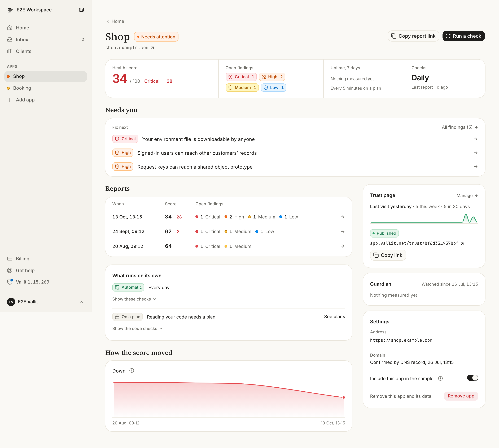This screenshot has width=499, height=448.
Task: Click the Needs attention status badge
Action: (x=156, y=37)
